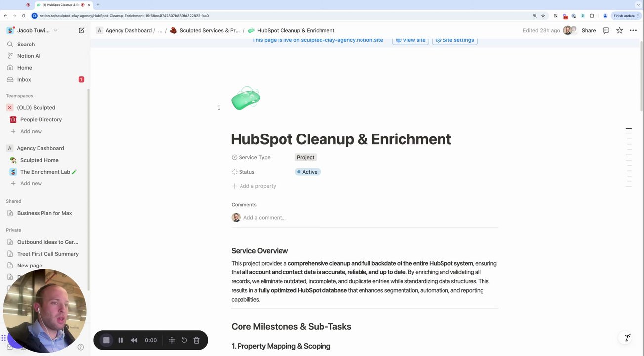Image resolution: width=644 pixels, height=356 pixels.
Task: Change the green soap page icon
Action: 245,98
